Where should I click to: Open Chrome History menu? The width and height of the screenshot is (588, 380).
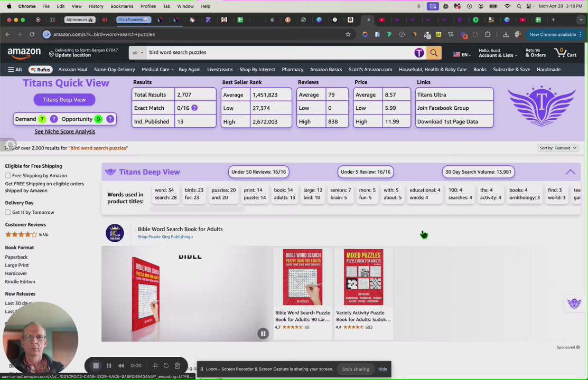[96, 6]
